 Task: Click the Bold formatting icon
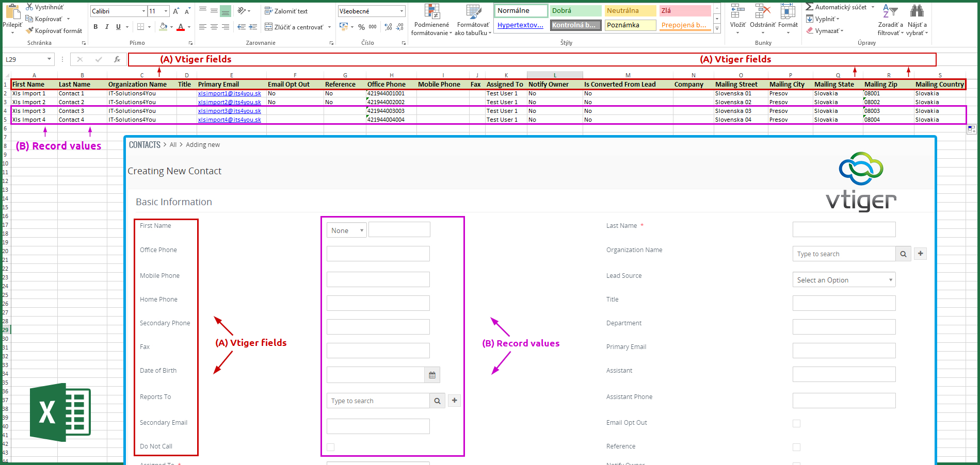(x=95, y=27)
